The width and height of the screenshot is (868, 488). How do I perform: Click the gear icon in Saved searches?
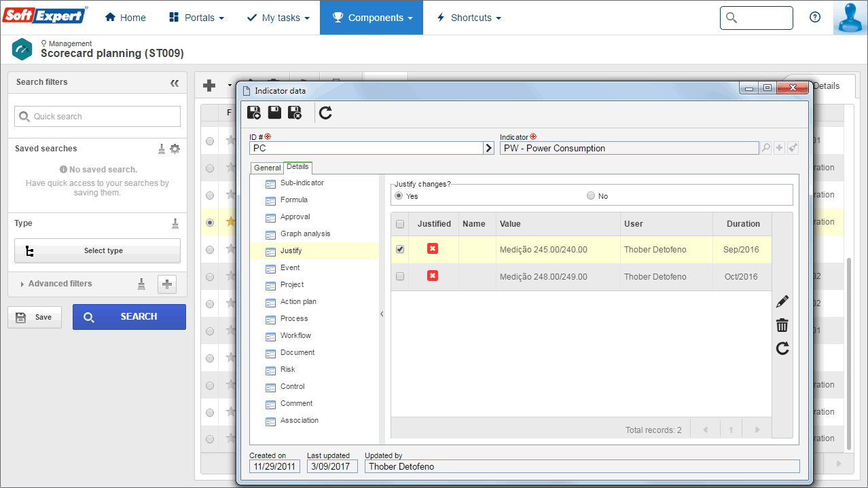[x=175, y=149]
